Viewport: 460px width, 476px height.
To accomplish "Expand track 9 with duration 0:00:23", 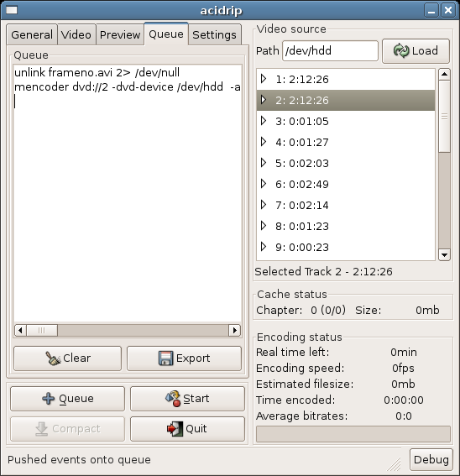I will tap(264, 247).
